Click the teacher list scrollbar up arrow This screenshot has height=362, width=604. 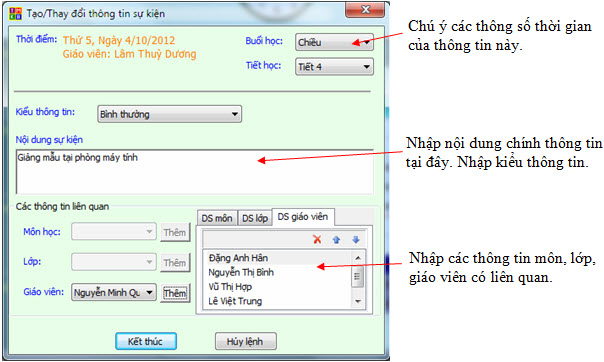pyautogui.click(x=358, y=257)
